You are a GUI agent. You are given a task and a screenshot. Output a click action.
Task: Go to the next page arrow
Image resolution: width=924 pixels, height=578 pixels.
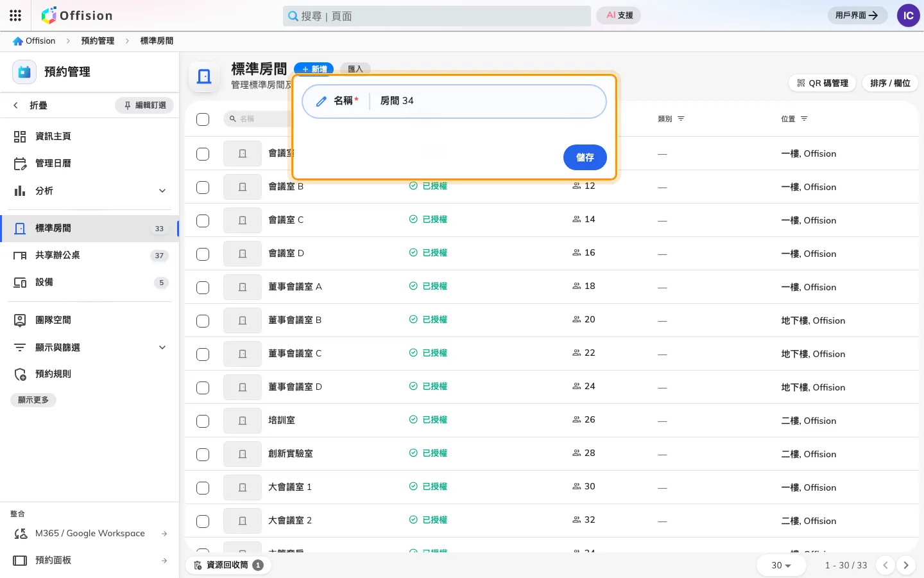click(906, 565)
